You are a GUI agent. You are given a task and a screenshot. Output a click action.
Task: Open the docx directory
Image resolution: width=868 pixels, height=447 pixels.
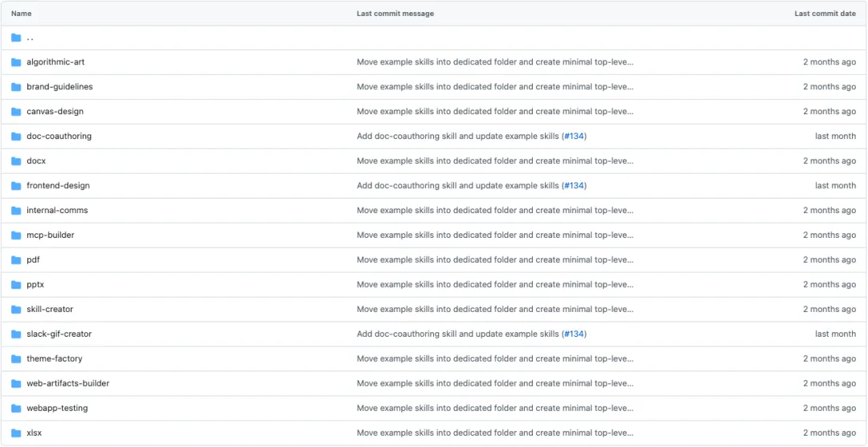tap(36, 161)
